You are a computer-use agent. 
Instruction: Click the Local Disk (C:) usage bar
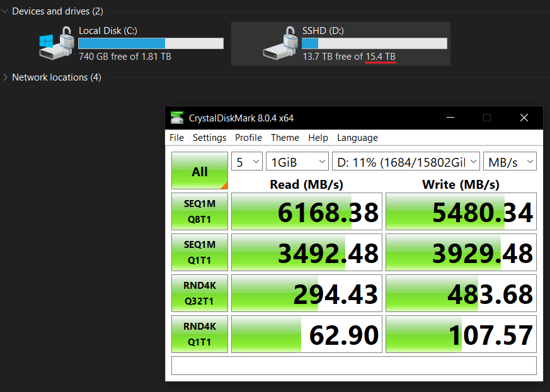(x=151, y=43)
